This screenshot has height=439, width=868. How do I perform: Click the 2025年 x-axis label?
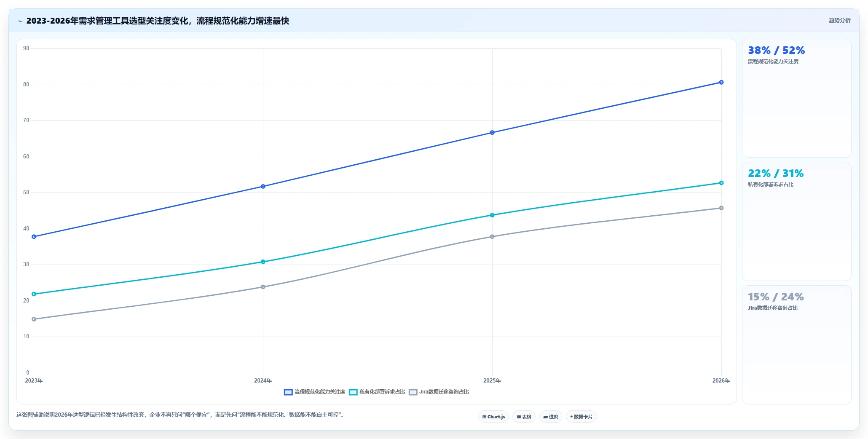(492, 380)
